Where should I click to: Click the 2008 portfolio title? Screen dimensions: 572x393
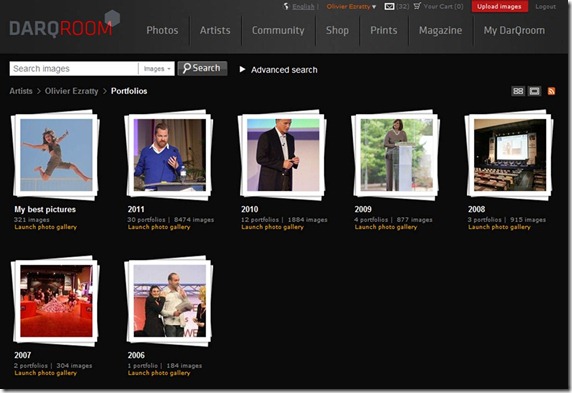[x=476, y=209]
